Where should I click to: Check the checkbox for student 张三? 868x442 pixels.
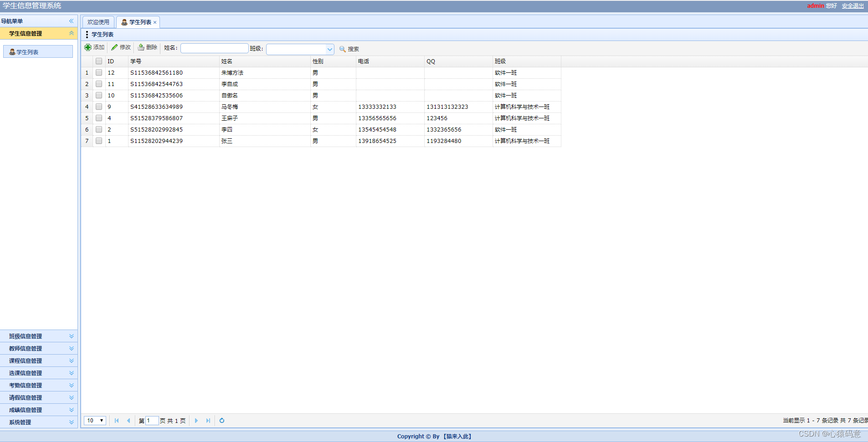pyautogui.click(x=99, y=141)
